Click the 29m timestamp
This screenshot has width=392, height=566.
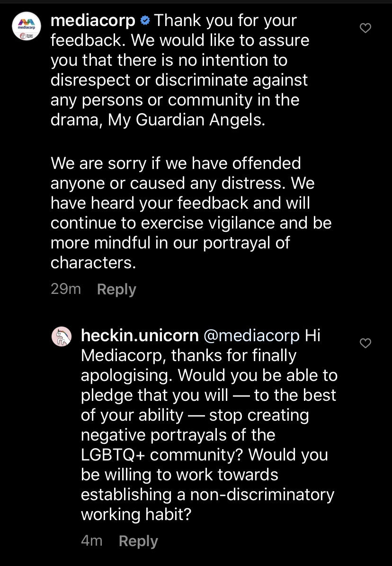[65, 289]
